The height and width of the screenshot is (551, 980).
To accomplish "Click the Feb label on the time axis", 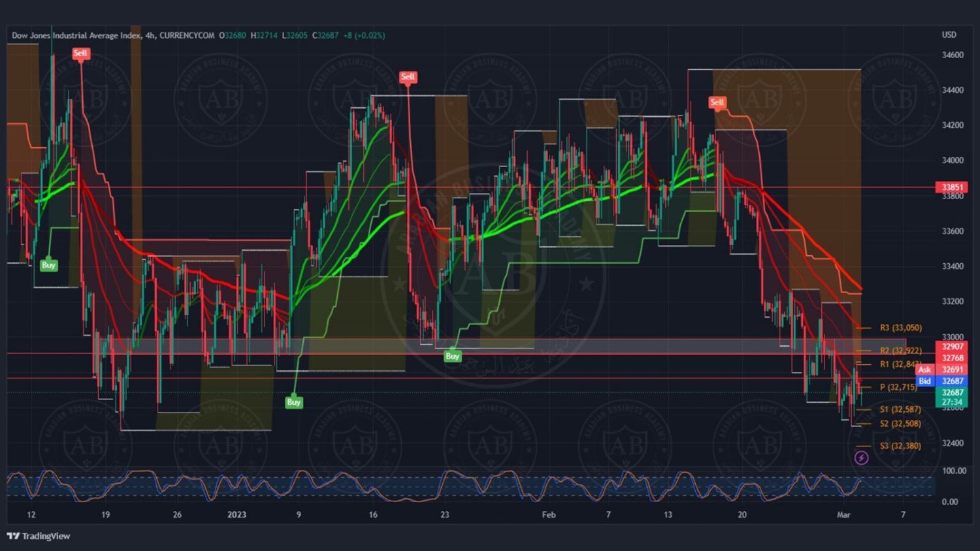I will pyautogui.click(x=549, y=514).
